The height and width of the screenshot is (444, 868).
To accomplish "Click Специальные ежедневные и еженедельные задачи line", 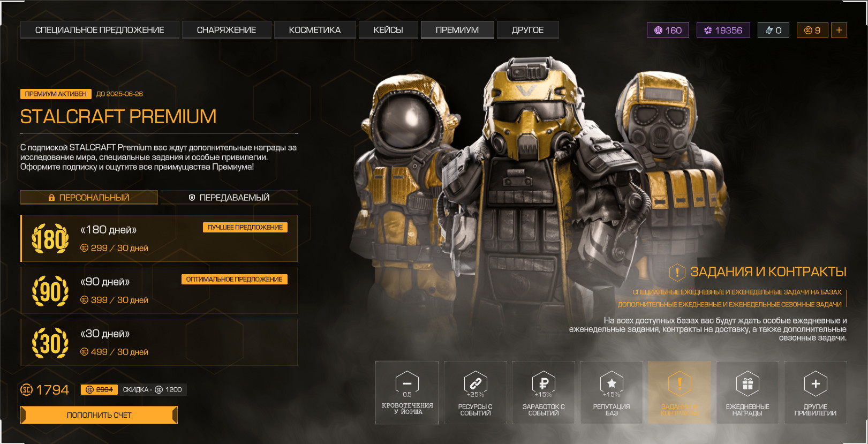I will coord(737,292).
